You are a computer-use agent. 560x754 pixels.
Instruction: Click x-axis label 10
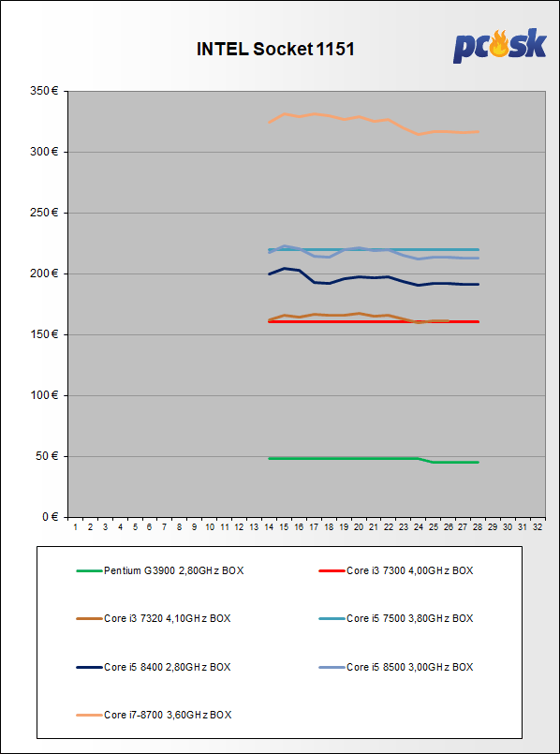(x=210, y=527)
